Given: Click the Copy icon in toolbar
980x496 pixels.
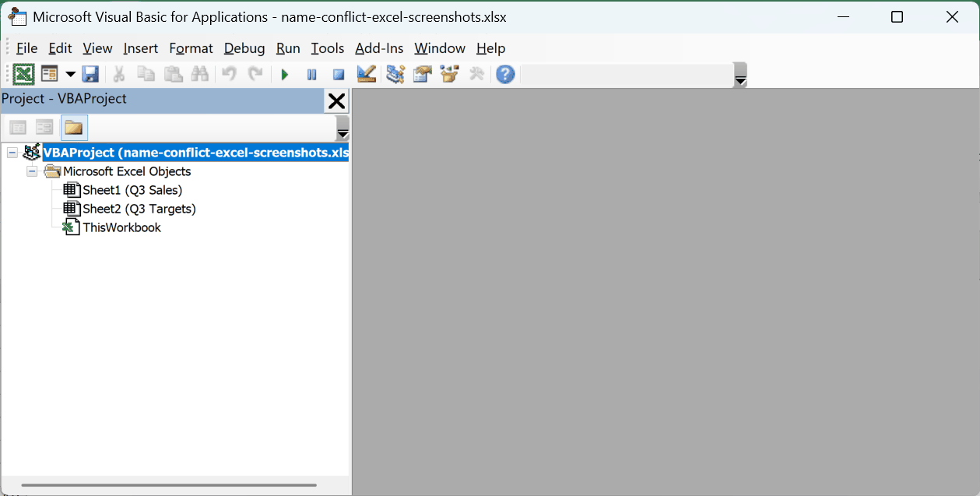Looking at the screenshot, I should click(146, 74).
